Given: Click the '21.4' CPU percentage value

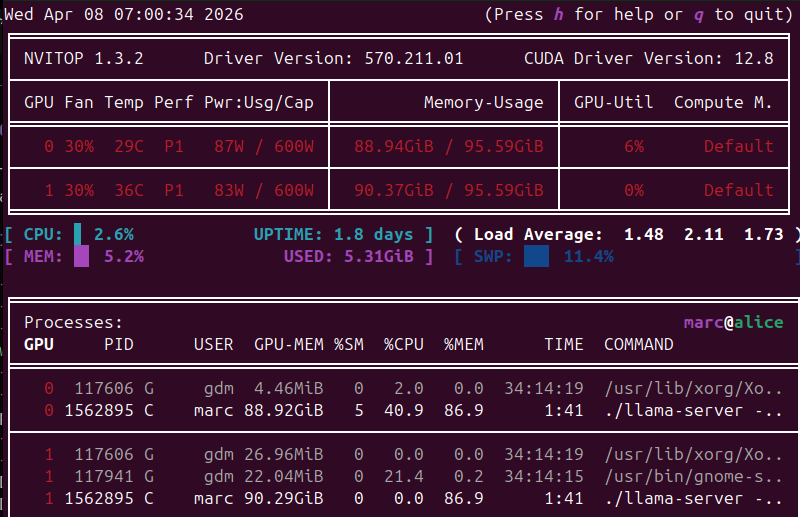Looking at the screenshot, I should [404, 476].
